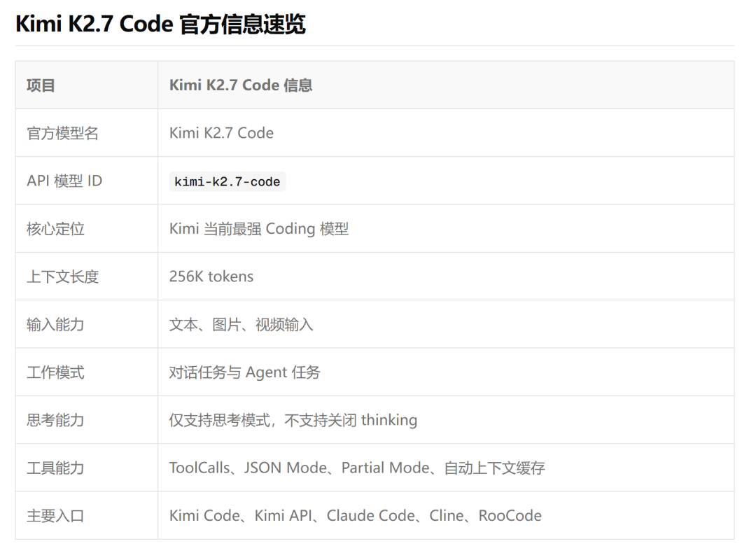The image size is (756, 546).
Task: Select the 工具能力 row label
Action: pyautogui.click(x=55, y=468)
